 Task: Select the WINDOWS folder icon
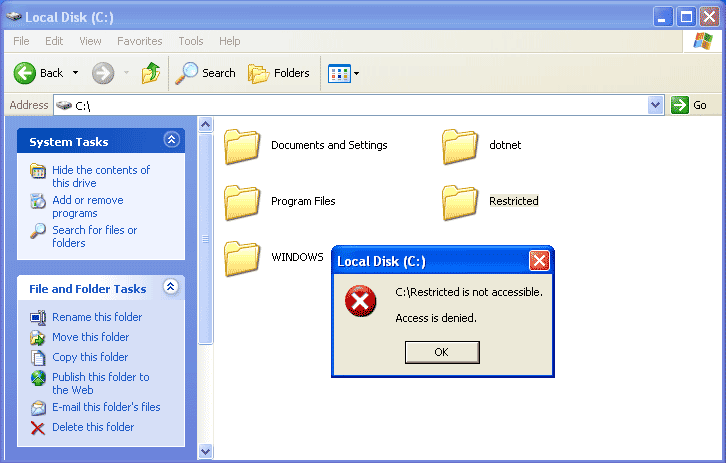coord(242,259)
